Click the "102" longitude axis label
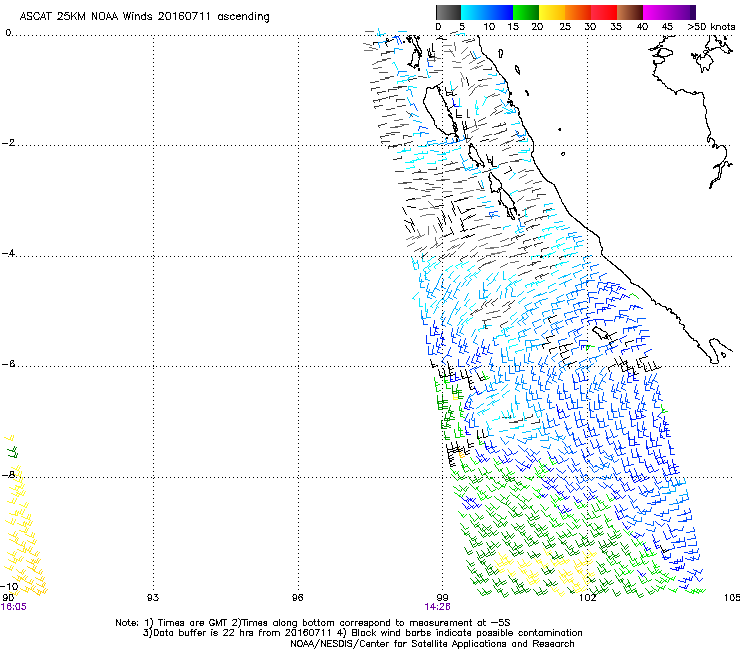740x650 pixels. (x=587, y=598)
